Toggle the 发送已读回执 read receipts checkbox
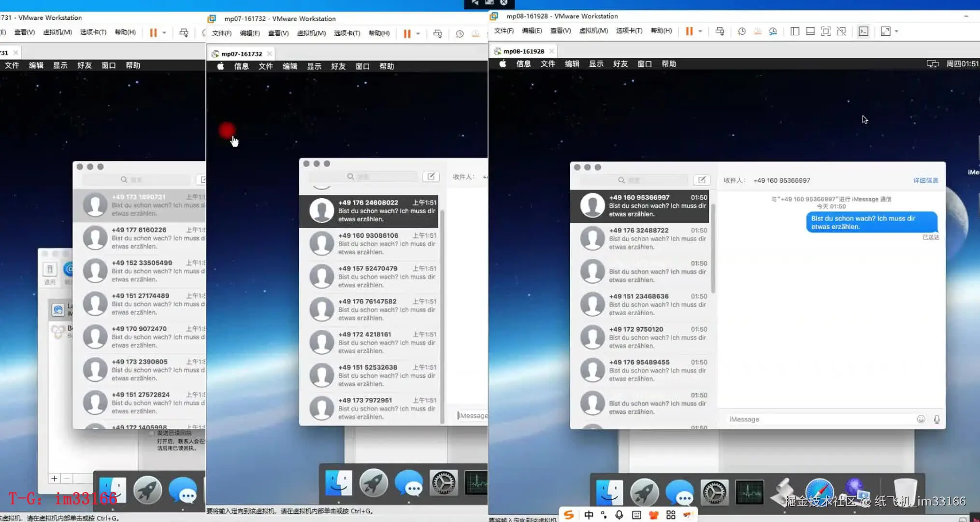Image resolution: width=980 pixels, height=522 pixels. point(152,433)
